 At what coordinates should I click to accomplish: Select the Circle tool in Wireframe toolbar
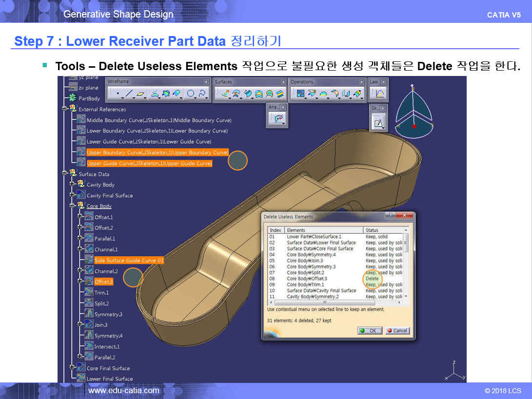point(191,94)
